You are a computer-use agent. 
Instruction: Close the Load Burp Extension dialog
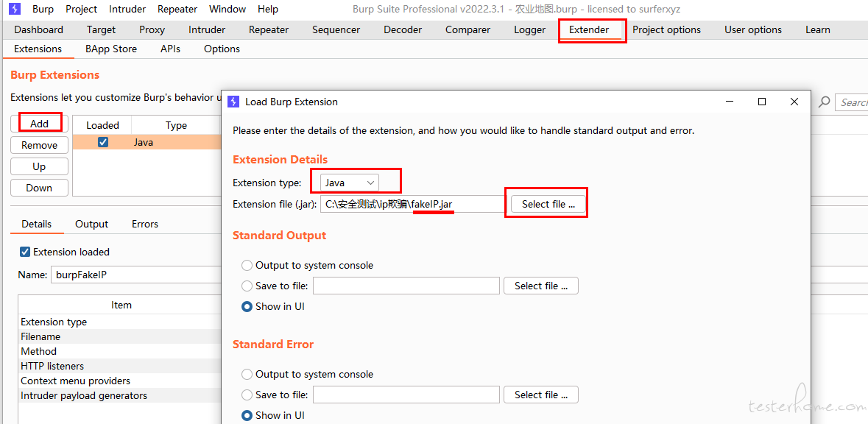794,102
